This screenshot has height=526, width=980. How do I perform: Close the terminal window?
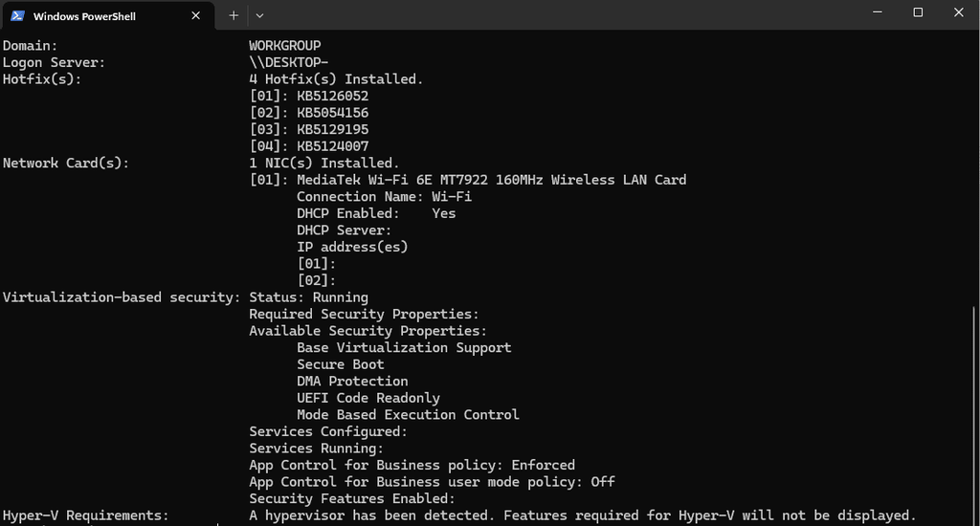[x=958, y=12]
